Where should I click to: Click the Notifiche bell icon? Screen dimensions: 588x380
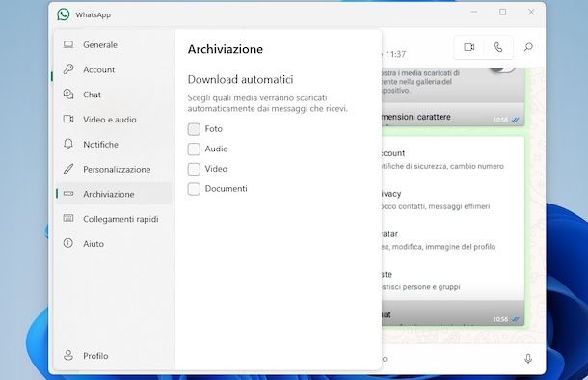click(x=68, y=144)
